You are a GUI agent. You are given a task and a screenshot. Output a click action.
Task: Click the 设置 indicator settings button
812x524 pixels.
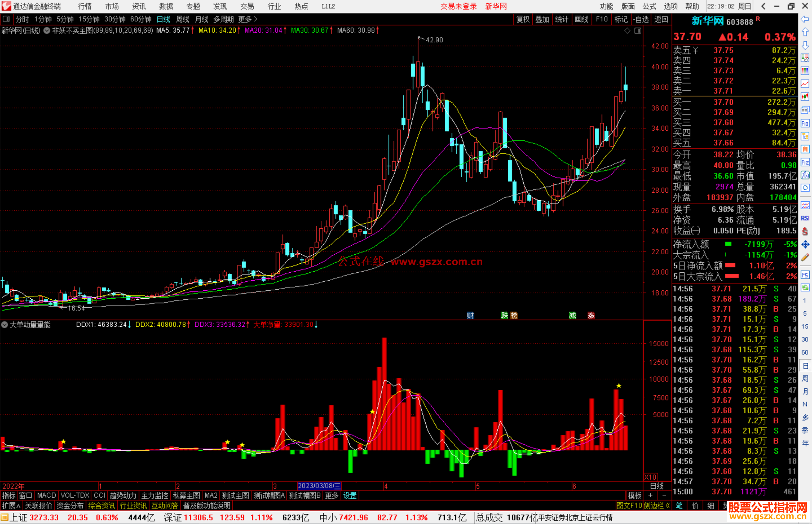(x=350, y=495)
